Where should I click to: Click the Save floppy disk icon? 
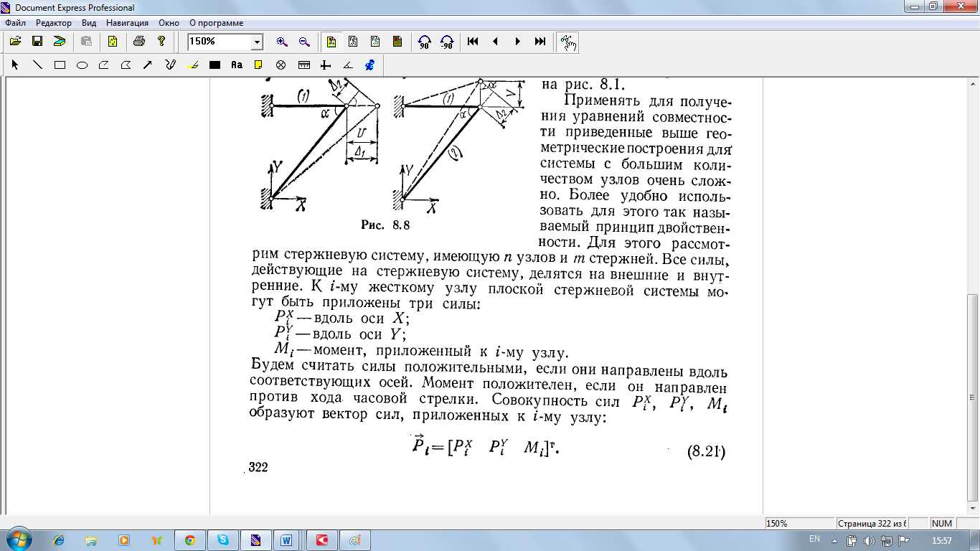[37, 42]
